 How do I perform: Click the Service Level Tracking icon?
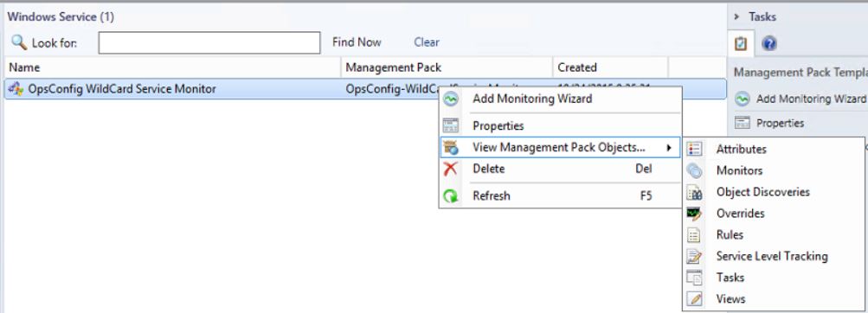(x=694, y=257)
